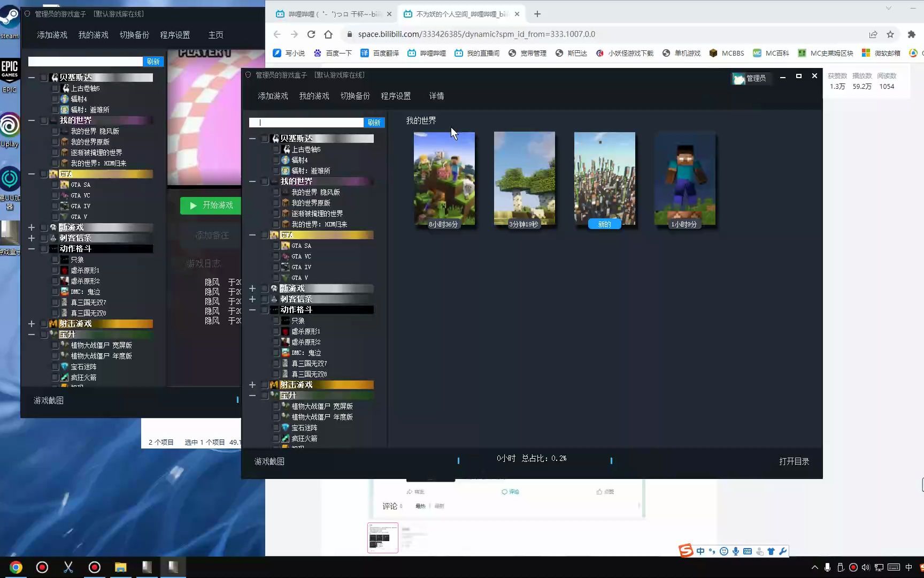Viewport: 924px width, 578px height.
Task: Collapse the 宝开 group in front window
Action: (252, 396)
